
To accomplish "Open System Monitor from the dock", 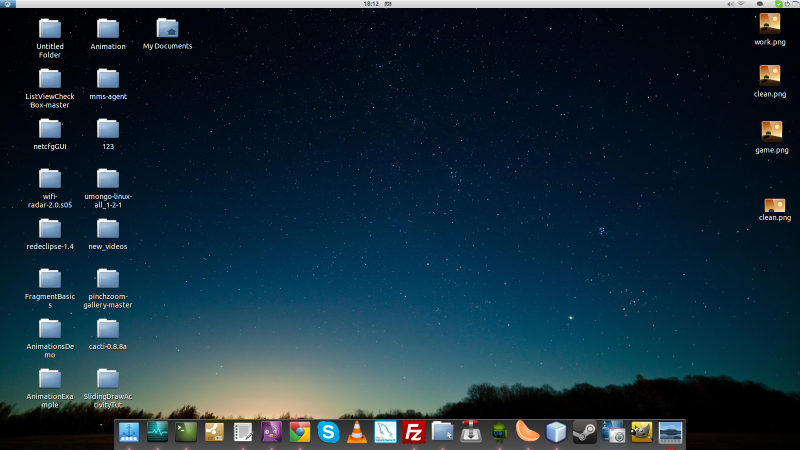I will (157, 432).
